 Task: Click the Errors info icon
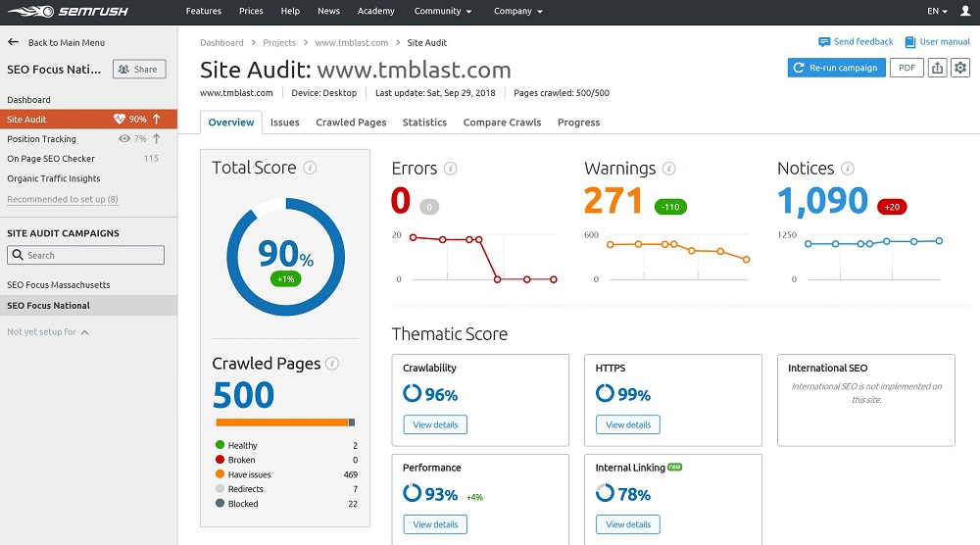(450, 169)
